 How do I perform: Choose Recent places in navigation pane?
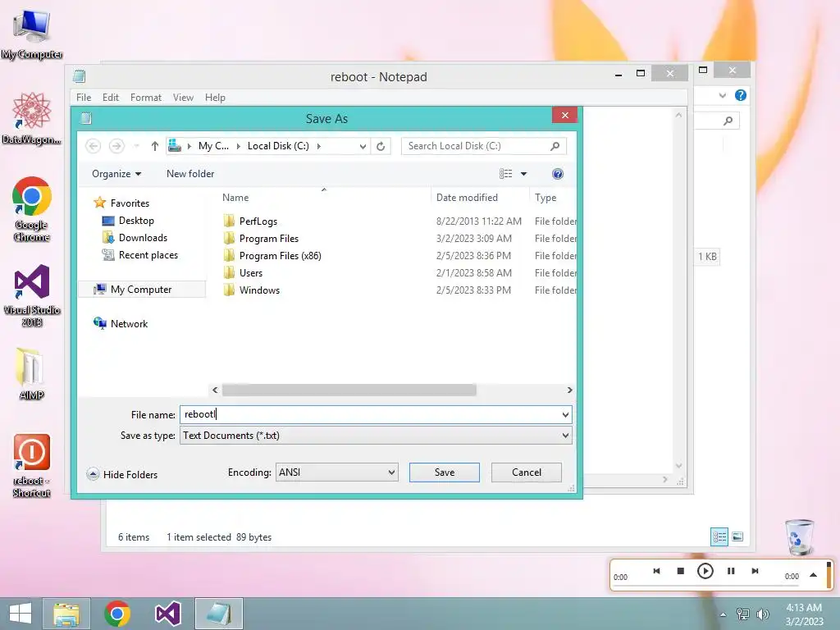[148, 255]
